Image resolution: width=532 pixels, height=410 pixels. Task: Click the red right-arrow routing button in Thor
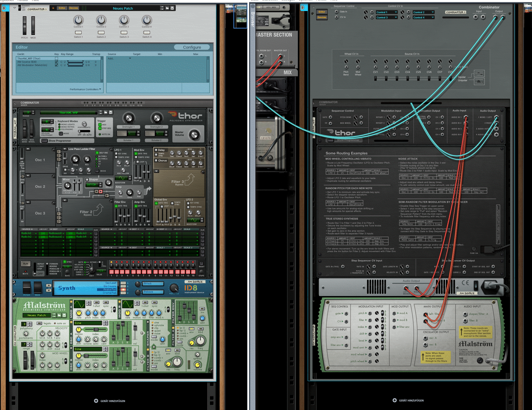point(101,191)
